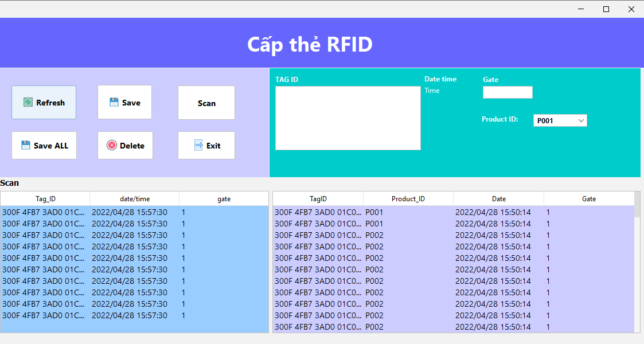The height and width of the screenshot is (344, 644).
Task: Click into the Gate input field
Action: click(508, 92)
